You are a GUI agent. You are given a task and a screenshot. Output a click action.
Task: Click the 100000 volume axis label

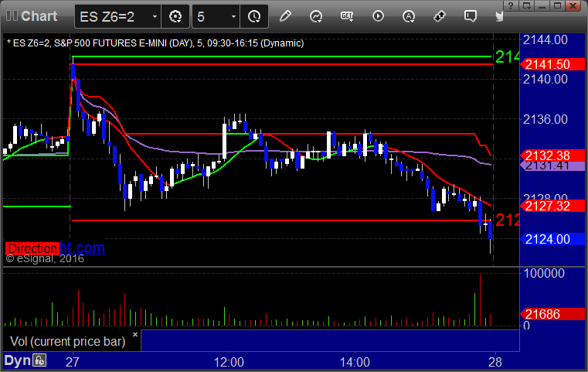544,273
